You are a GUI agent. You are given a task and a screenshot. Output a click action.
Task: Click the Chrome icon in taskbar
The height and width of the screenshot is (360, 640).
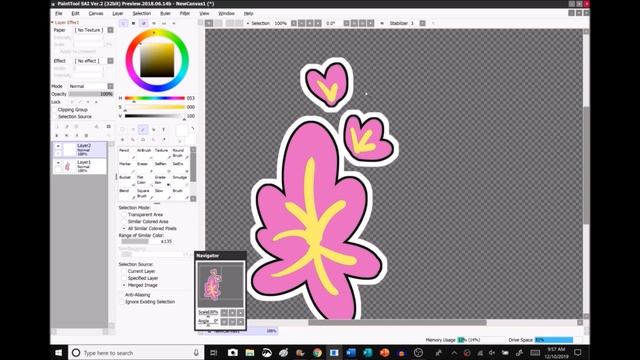(x=317, y=353)
